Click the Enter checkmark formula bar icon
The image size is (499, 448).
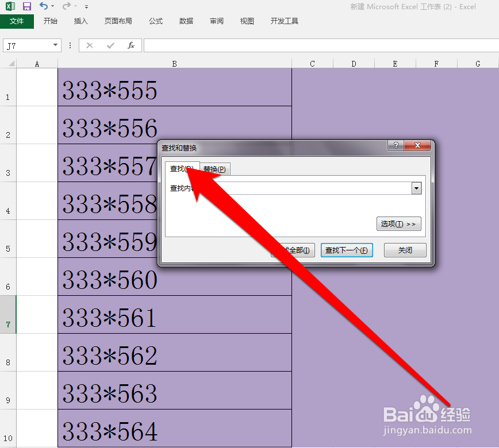point(110,46)
